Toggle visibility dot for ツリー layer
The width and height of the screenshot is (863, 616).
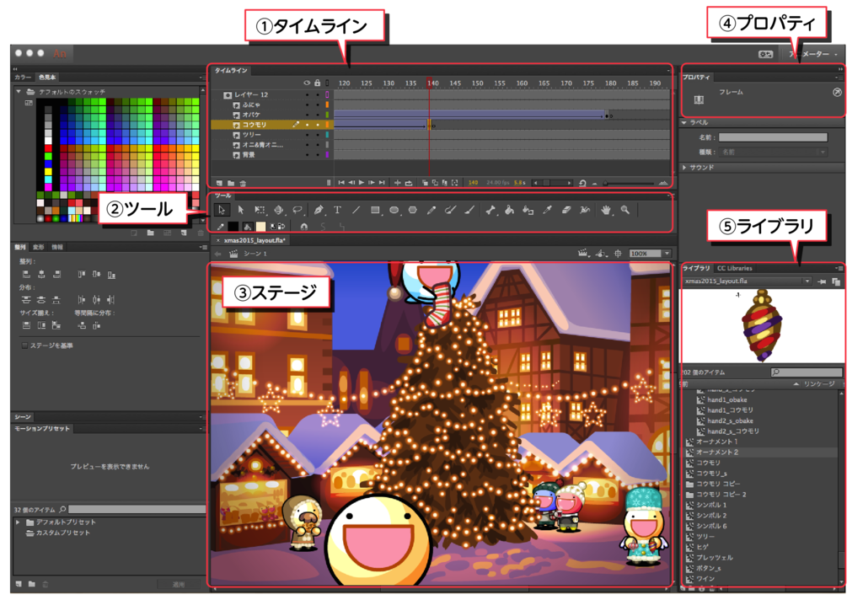tap(307, 135)
